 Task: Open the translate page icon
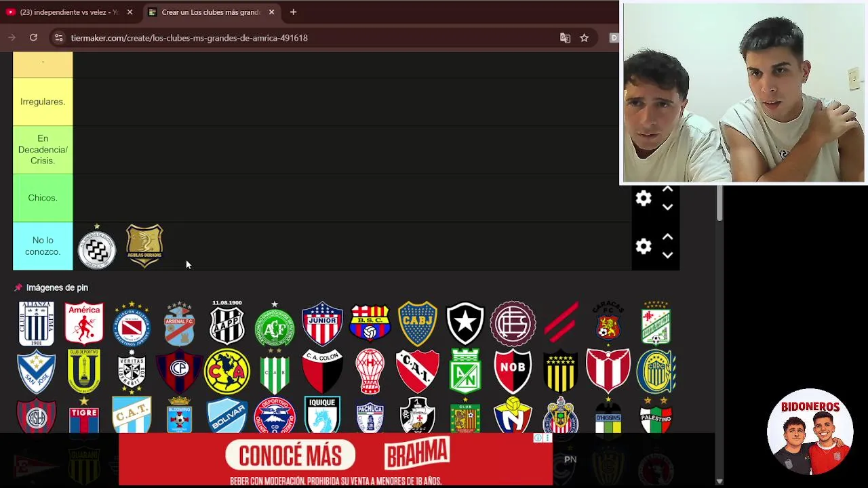pos(565,38)
